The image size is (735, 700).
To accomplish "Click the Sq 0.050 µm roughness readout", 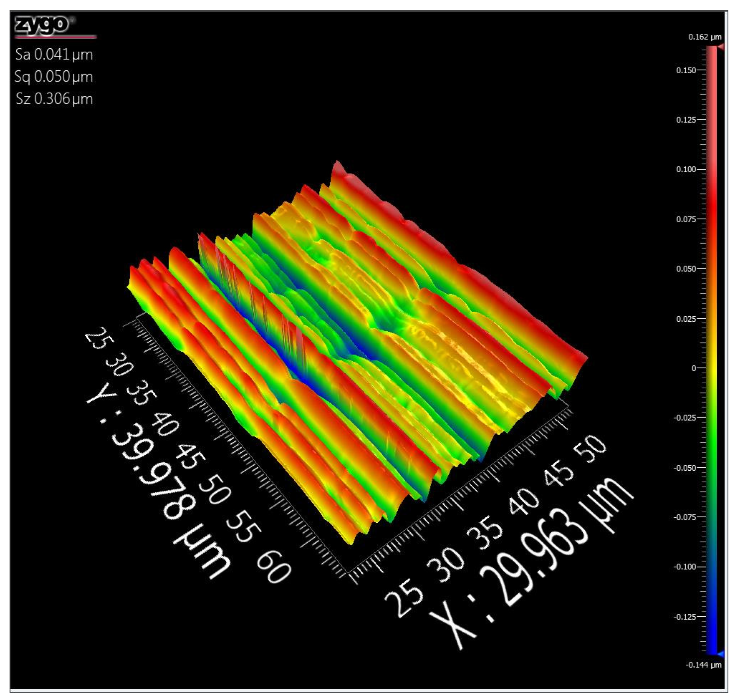I will pos(54,77).
